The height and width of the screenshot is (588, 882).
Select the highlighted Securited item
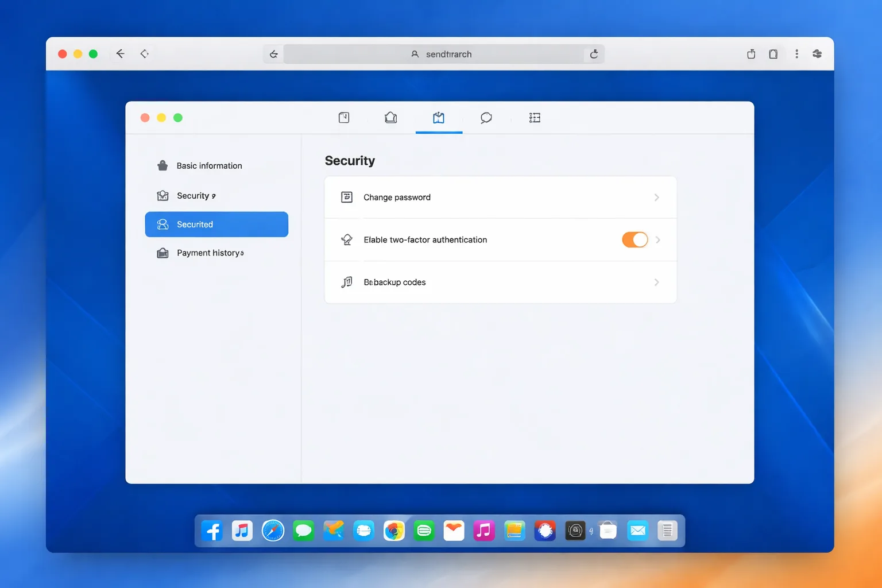click(x=216, y=225)
